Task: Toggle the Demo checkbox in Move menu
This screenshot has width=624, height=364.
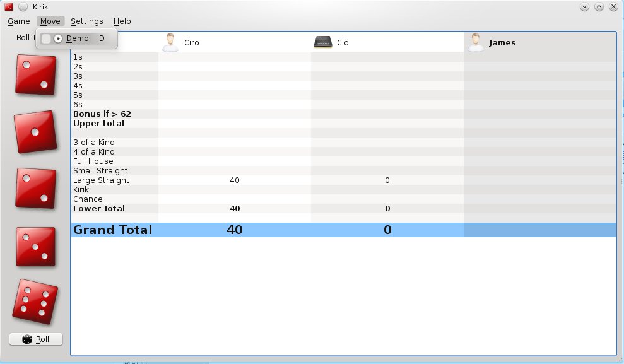Action: 46,38
